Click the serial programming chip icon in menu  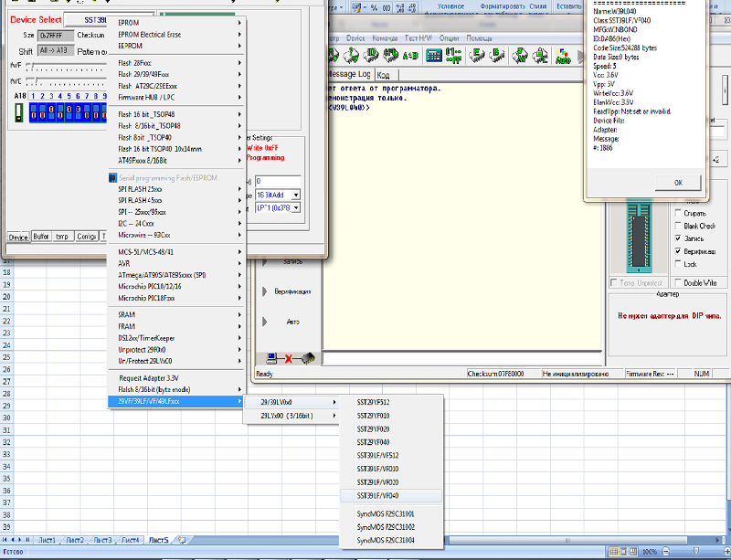pos(112,177)
